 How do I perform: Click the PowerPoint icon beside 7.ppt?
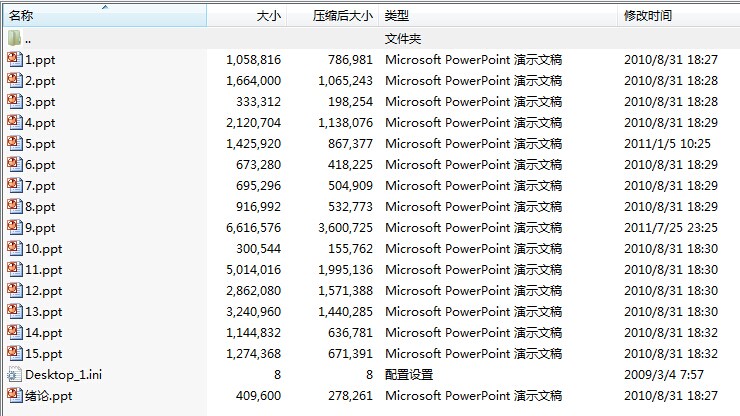pos(15,185)
